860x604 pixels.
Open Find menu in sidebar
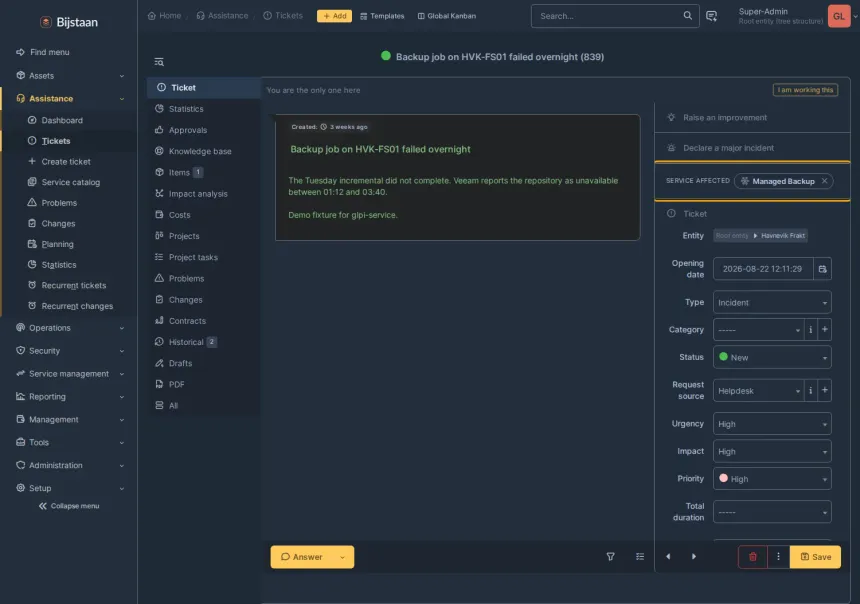tap(43, 52)
